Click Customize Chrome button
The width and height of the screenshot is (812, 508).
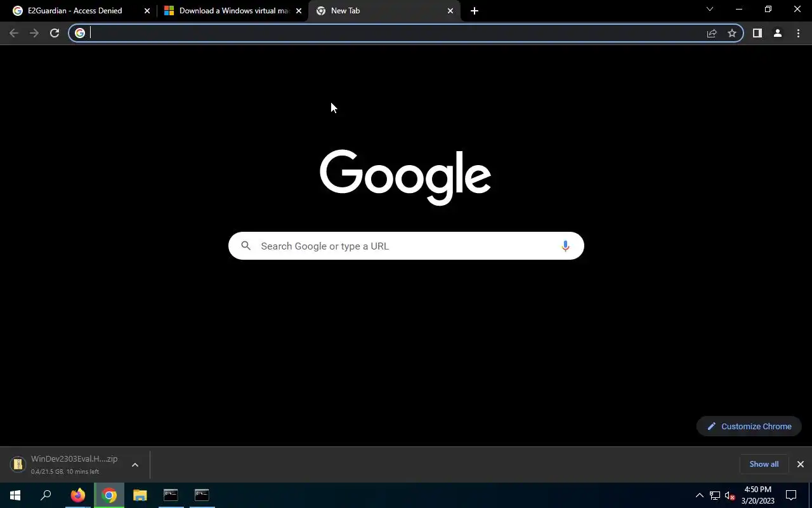(x=749, y=426)
